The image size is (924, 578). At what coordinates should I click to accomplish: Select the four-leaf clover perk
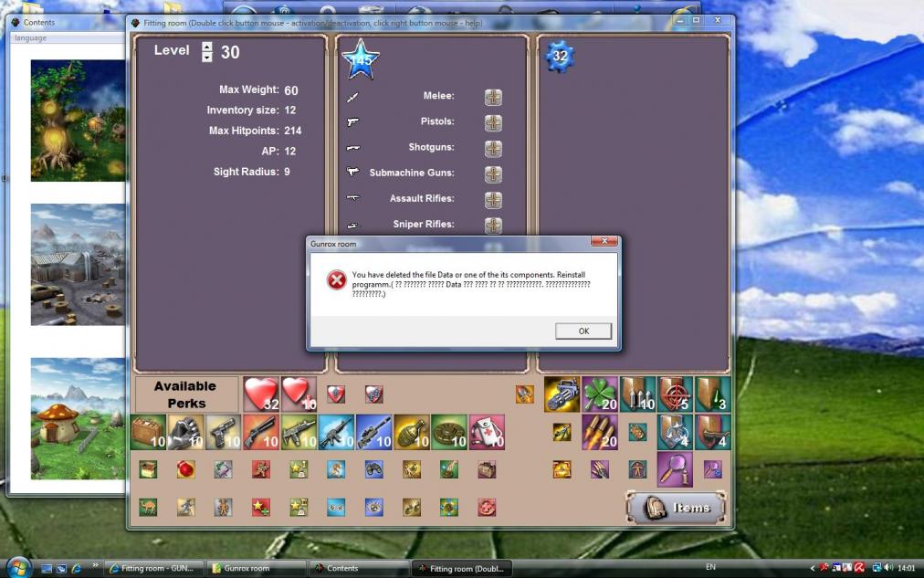coord(600,394)
